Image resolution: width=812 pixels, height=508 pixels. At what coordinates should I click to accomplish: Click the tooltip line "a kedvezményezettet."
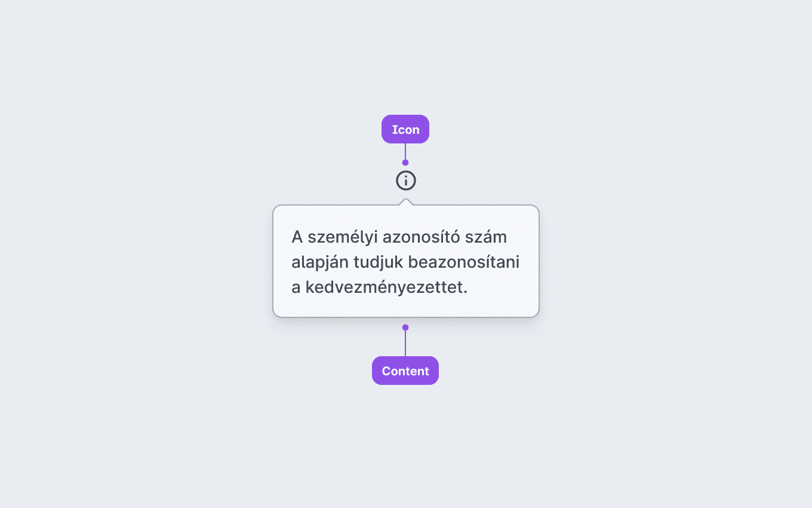point(379,287)
